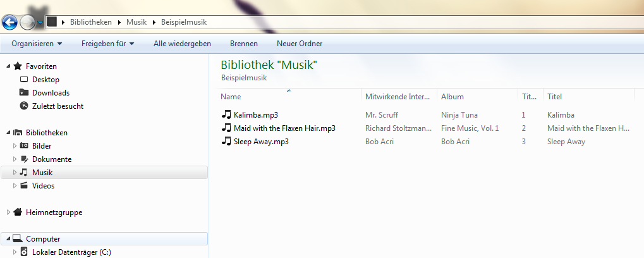Open the Freigeben für menu
Viewport: 644px width, 258px height.
pyautogui.click(x=108, y=44)
